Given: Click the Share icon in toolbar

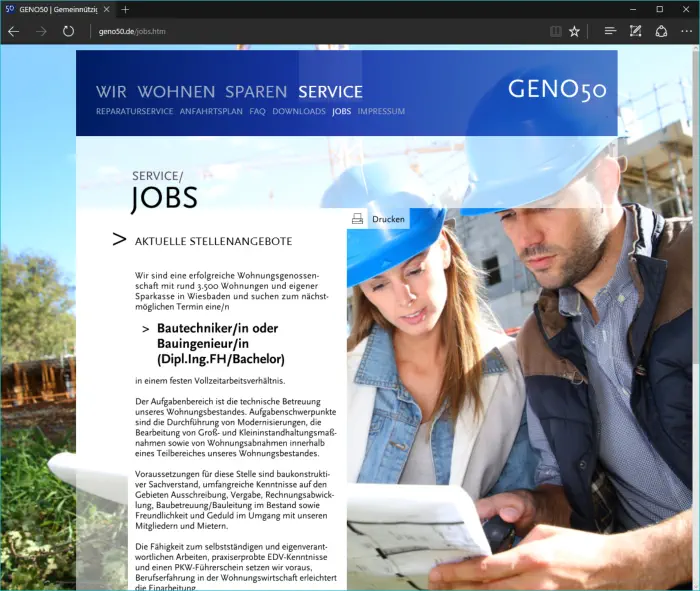Looking at the screenshot, I should (661, 31).
